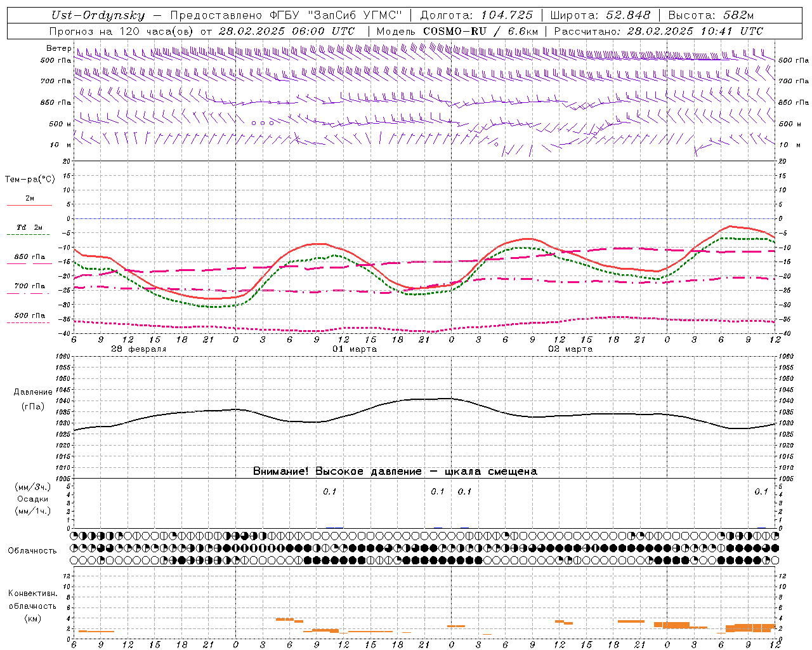Click the Облачность cloud cover label

tap(32, 551)
